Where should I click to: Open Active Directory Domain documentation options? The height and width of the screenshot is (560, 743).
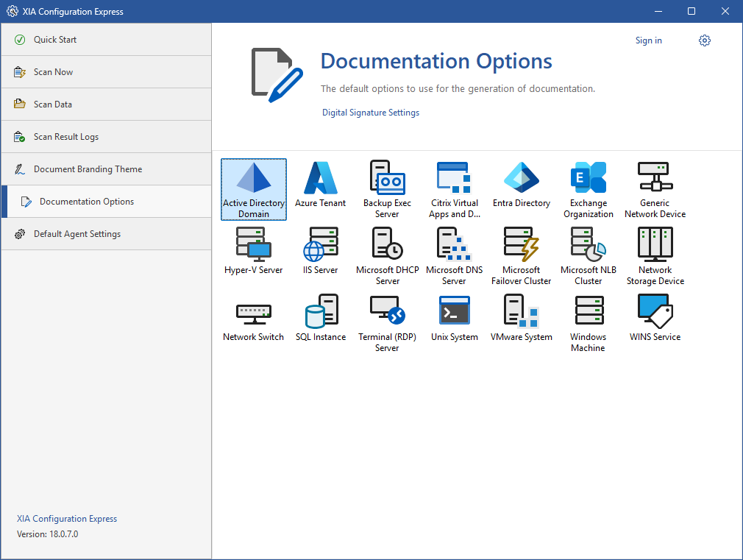point(253,189)
